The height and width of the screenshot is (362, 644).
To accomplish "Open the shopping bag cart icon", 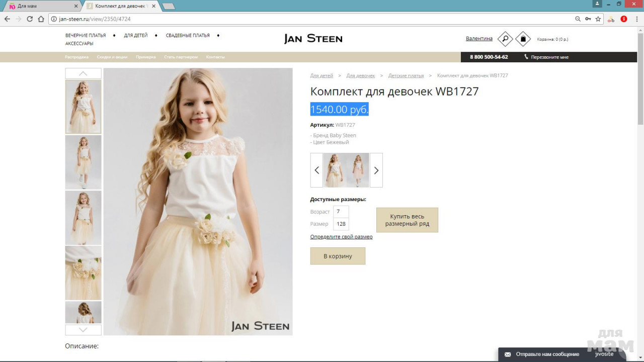I will tap(523, 39).
